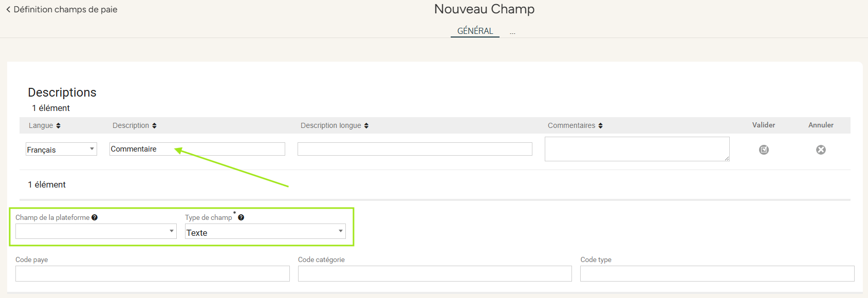The height and width of the screenshot is (298, 868).
Task: Click the Annuler cancel icon
Action: [821, 150]
